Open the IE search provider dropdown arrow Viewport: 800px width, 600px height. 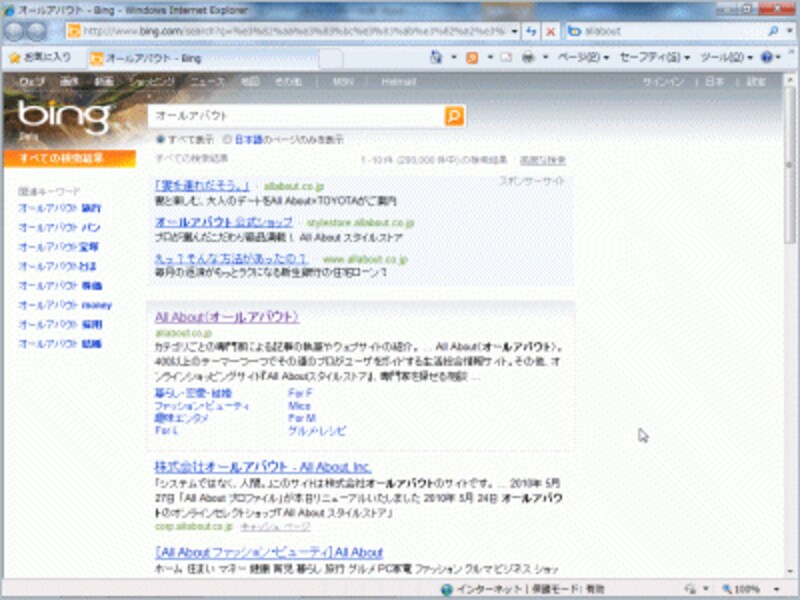pyautogui.click(x=789, y=31)
